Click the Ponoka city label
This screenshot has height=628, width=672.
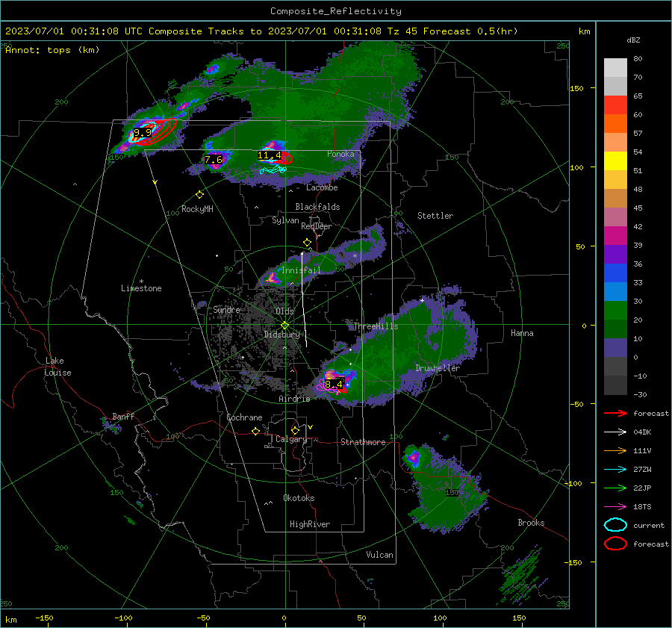coord(340,154)
